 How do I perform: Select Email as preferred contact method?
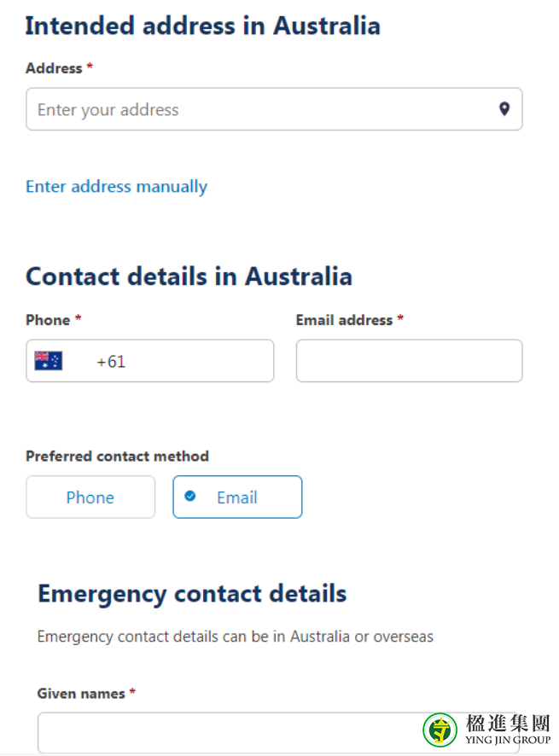pyautogui.click(x=237, y=497)
